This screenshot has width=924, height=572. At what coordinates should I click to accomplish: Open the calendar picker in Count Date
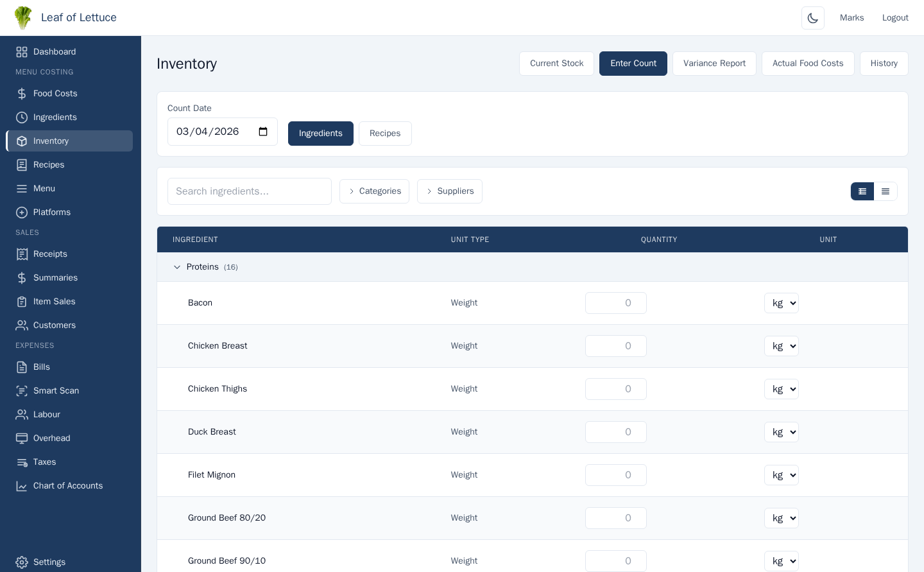tap(263, 132)
